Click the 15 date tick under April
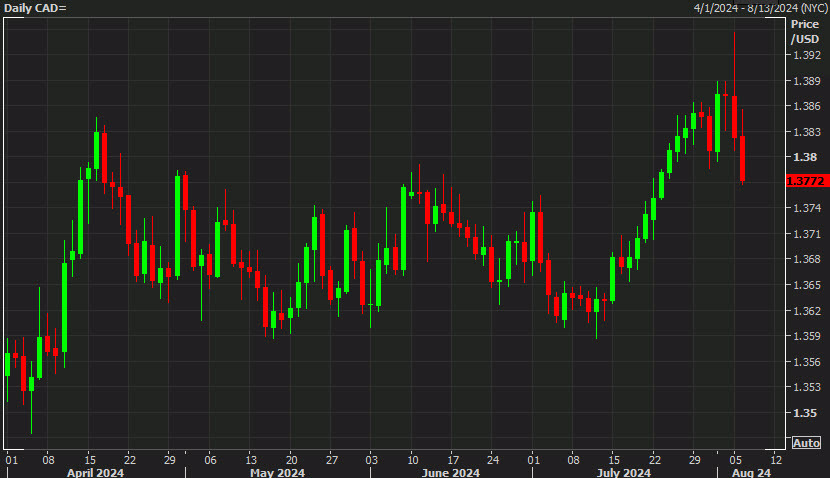830x478 pixels. tap(89, 459)
